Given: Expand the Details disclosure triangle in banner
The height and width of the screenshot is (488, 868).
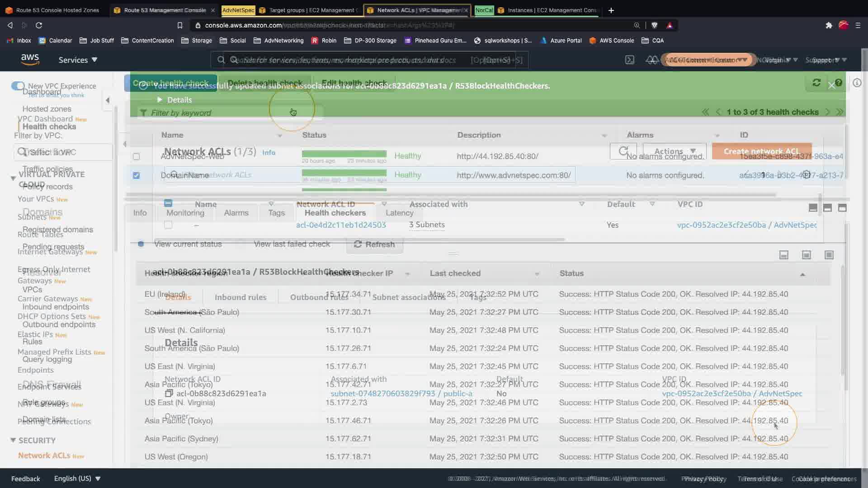Looking at the screenshot, I should (x=160, y=99).
